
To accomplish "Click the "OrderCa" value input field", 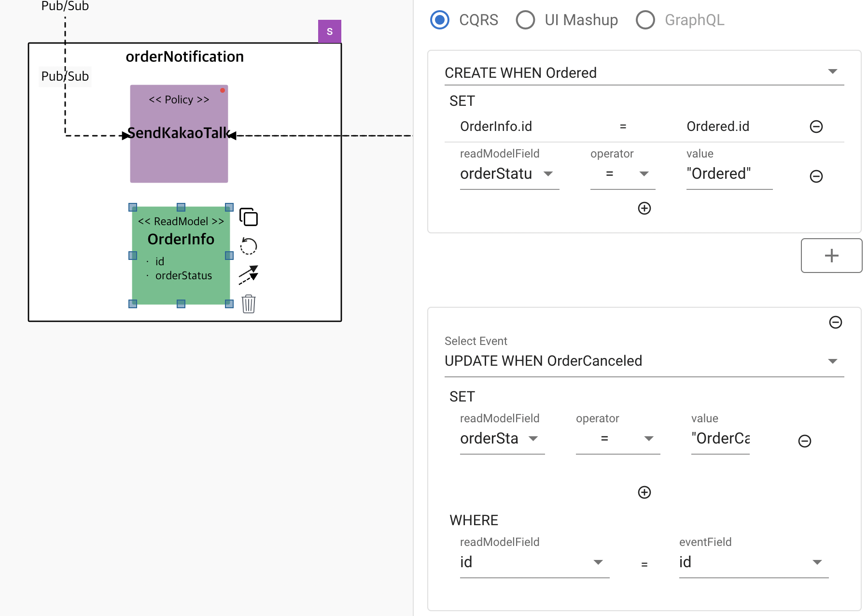I will 720,439.
